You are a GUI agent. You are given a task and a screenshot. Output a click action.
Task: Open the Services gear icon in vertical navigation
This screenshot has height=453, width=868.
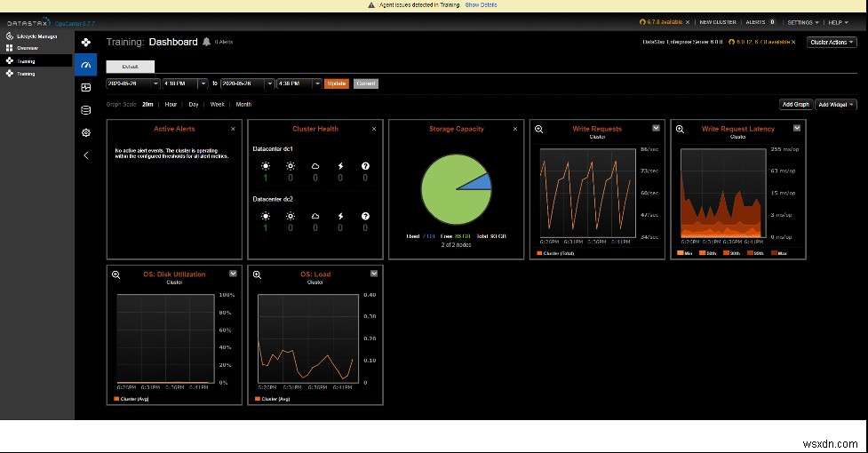click(x=86, y=132)
